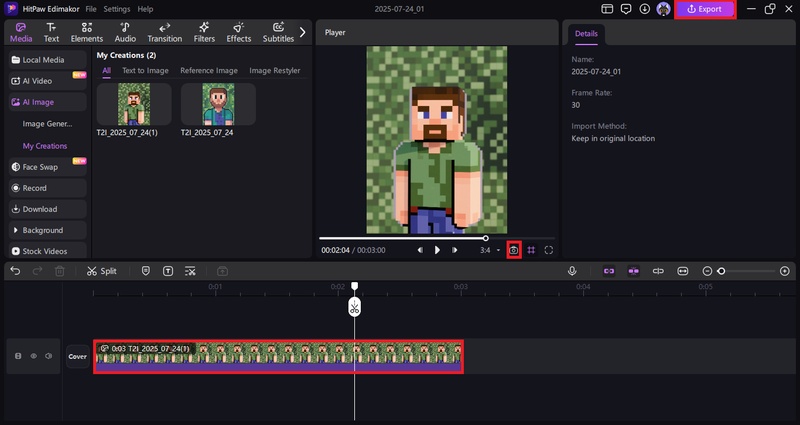
Task: Select the All filter tab
Action: pyautogui.click(x=106, y=70)
